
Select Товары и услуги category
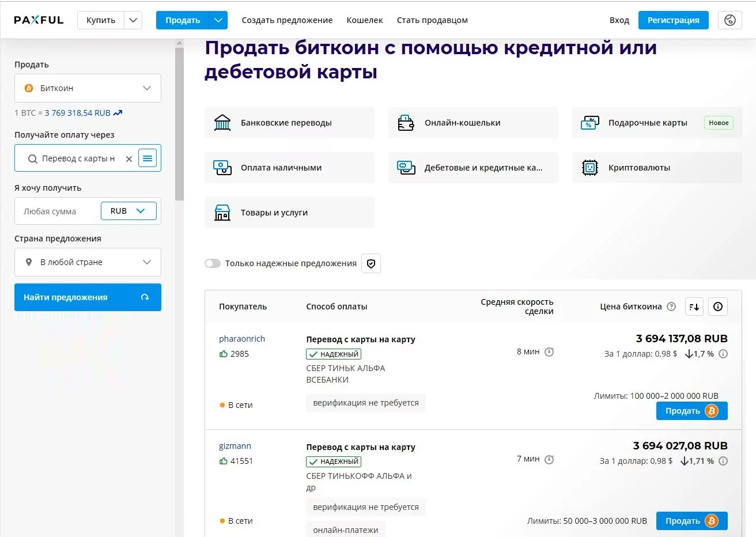[x=289, y=213]
